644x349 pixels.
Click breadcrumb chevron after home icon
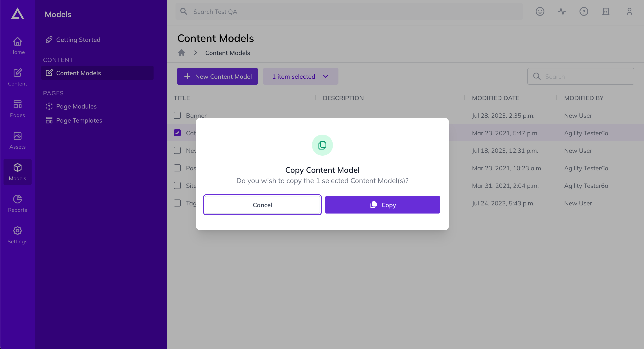coord(196,53)
